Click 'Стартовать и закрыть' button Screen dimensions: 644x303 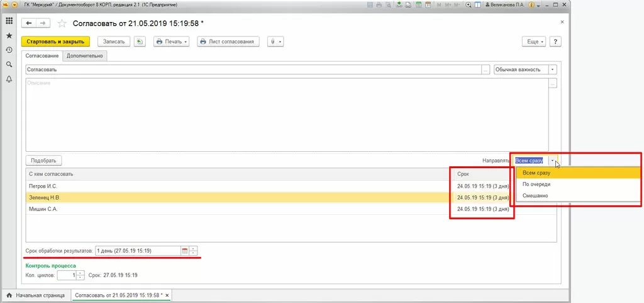(x=55, y=42)
